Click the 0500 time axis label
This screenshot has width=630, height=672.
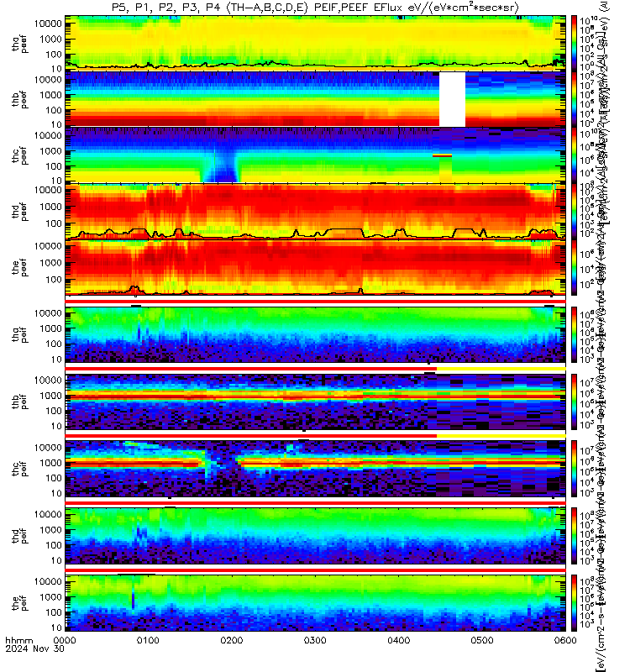482,640
